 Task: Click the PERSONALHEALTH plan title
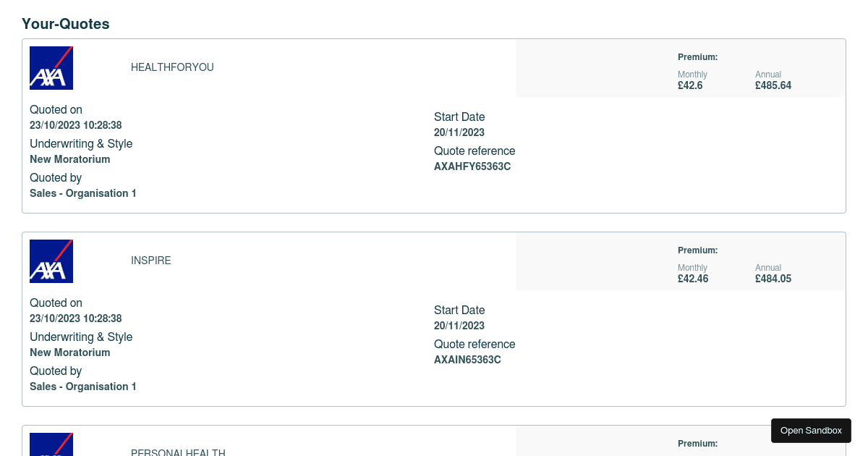178,452
